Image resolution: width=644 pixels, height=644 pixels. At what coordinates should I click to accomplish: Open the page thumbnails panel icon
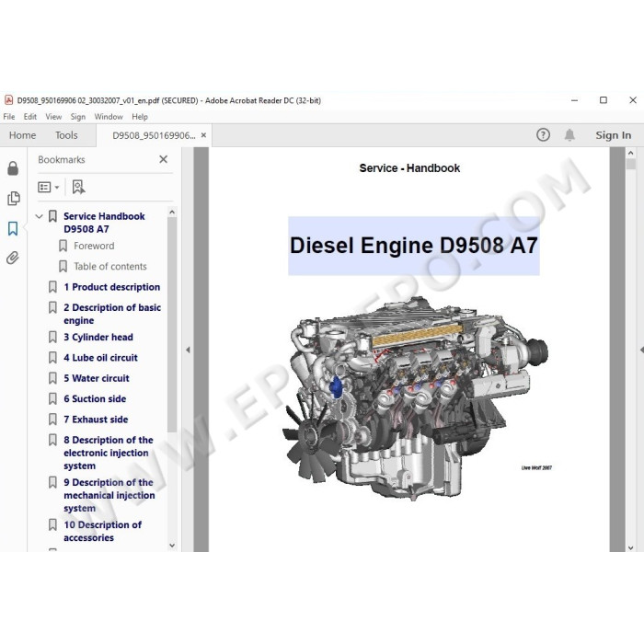(x=13, y=198)
